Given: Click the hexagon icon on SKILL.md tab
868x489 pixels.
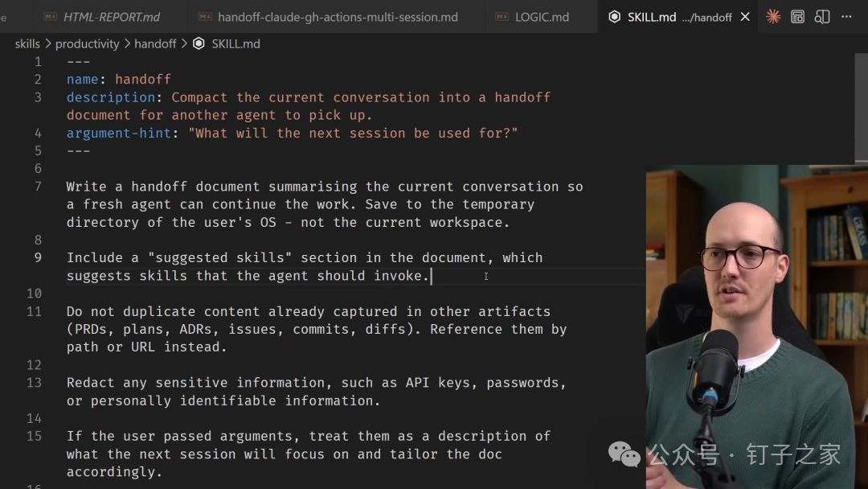Looking at the screenshot, I should tap(614, 17).
